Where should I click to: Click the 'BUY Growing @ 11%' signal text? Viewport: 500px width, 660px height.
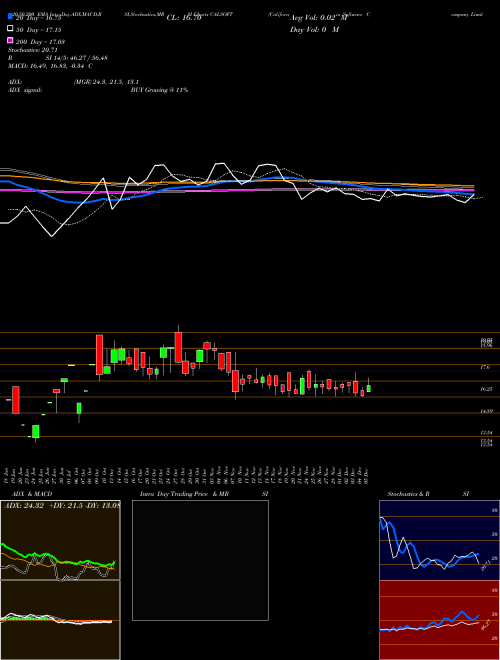tap(159, 90)
